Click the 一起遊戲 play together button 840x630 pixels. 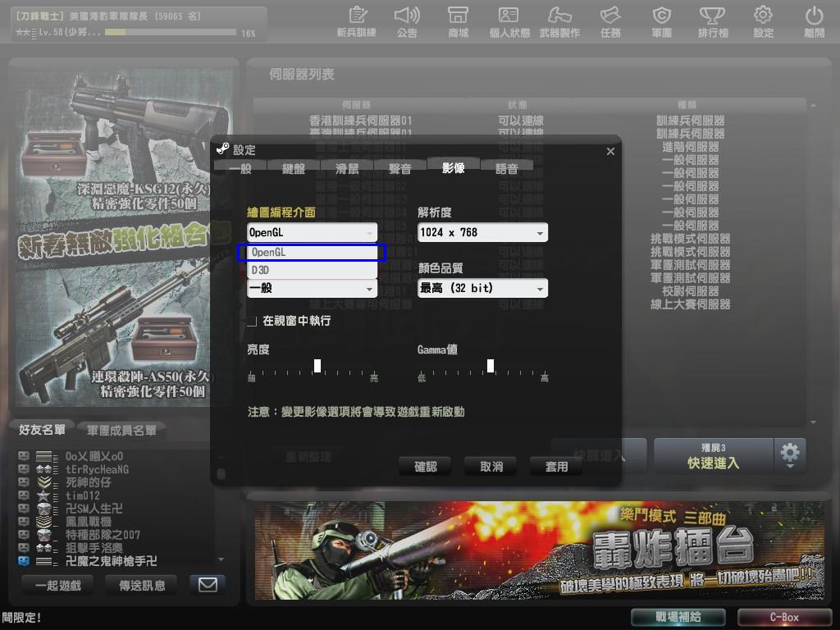(x=58, y=586)
